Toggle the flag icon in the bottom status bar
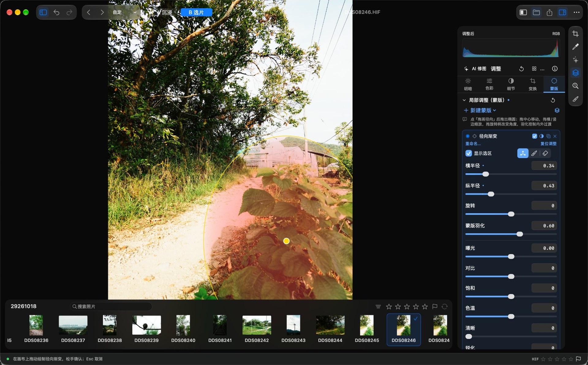The image size is (588, 365). [x=578, y=359]
